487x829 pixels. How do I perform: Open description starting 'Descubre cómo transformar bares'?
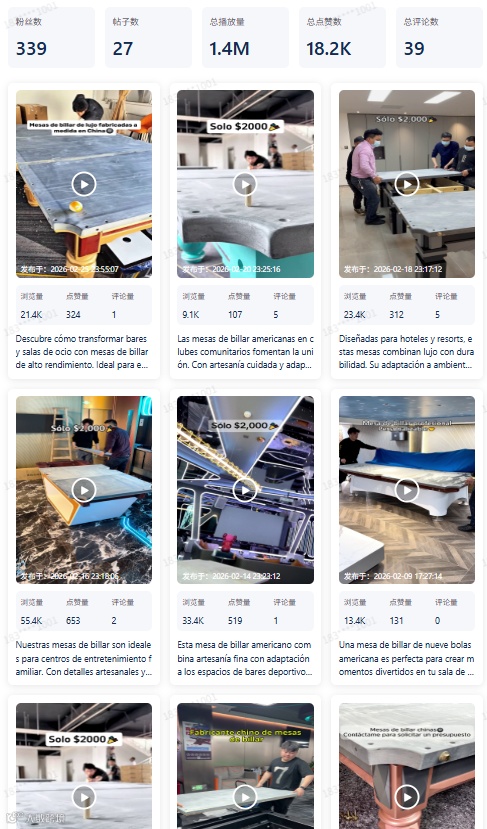click(84, 352)
